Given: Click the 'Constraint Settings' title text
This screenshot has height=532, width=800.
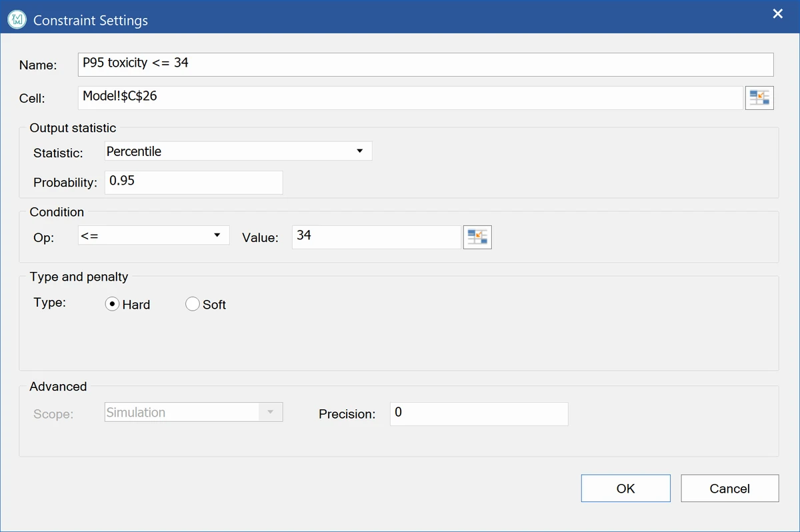Looking at the screenshot, I should click(91, 21).
